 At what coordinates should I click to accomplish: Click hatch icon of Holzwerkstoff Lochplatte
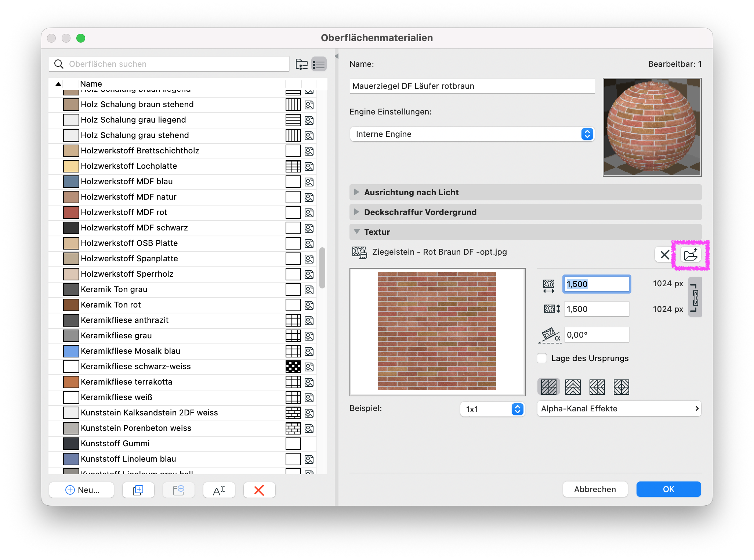point(293,166)
